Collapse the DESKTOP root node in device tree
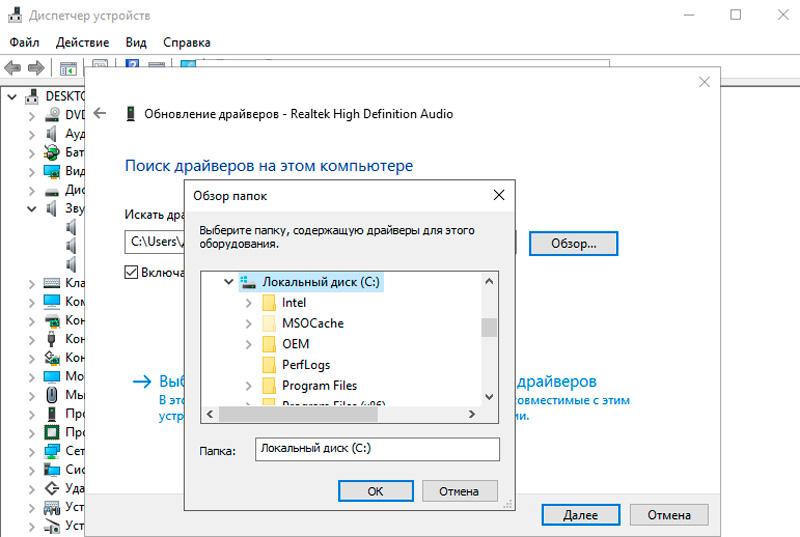The image size is (800, 537). pyautogui.click(x=12, y=96)
